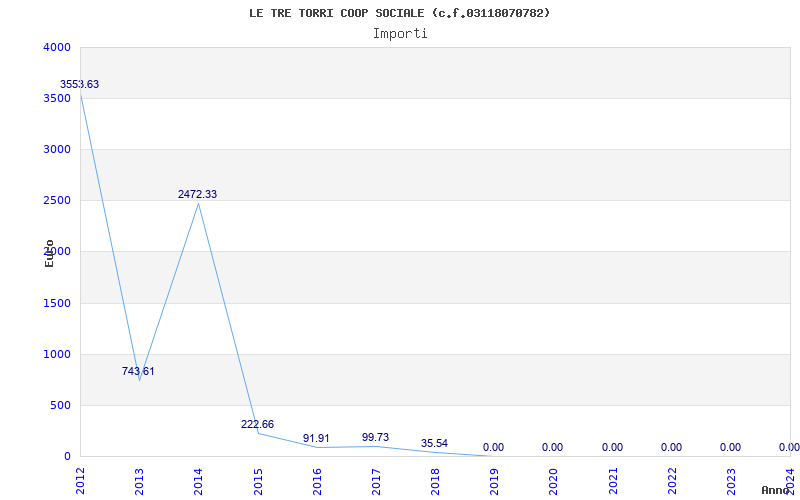800x500 pixels.
Task: Click the 3500 y-axis tick label
Action: coord(57,98)
